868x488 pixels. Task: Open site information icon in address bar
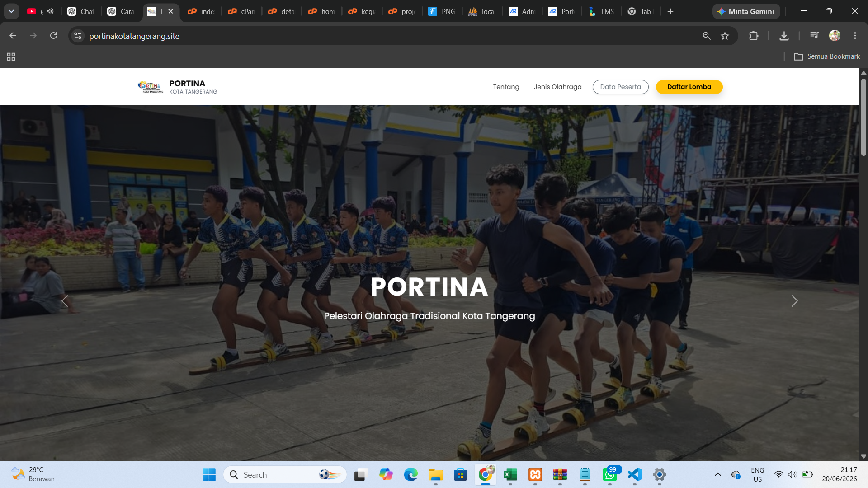78,36
